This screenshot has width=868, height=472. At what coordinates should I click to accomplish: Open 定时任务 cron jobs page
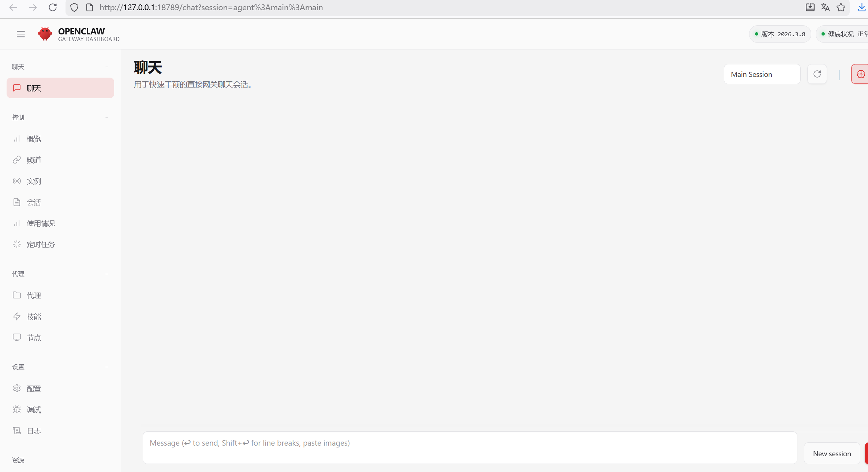point(40,245)
